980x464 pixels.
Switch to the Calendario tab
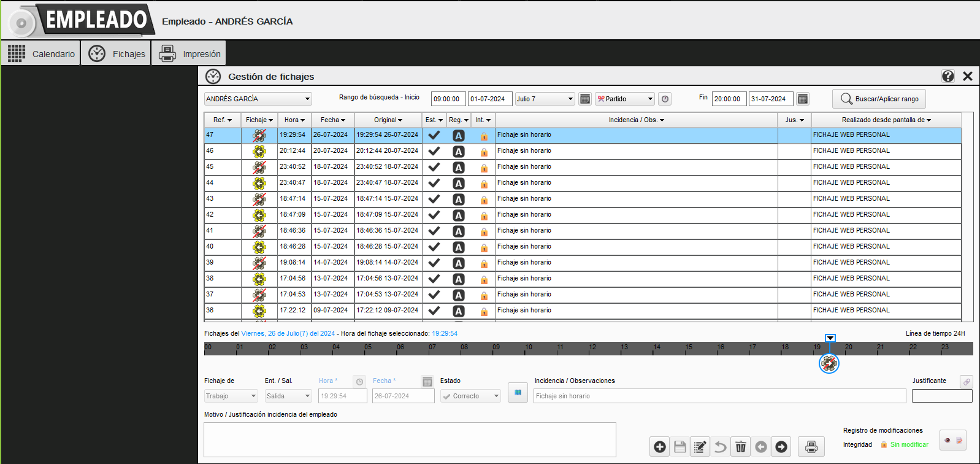click(41, 54)
